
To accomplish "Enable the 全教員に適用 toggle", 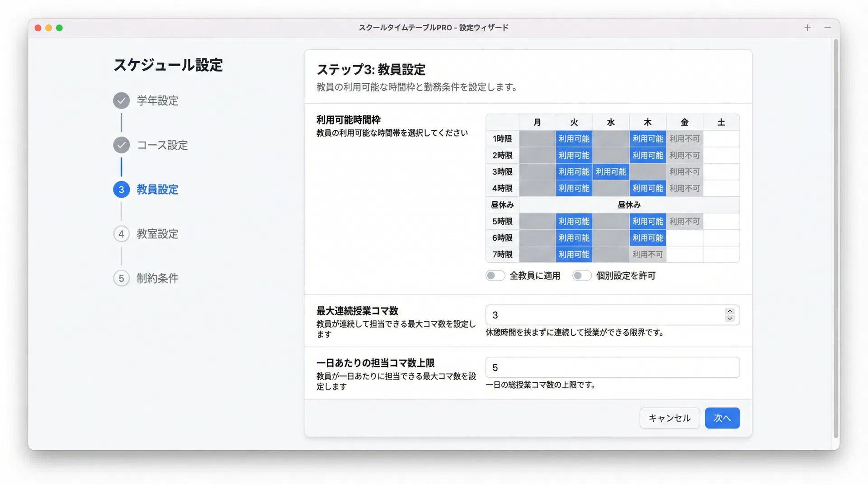I will (495, 276).
